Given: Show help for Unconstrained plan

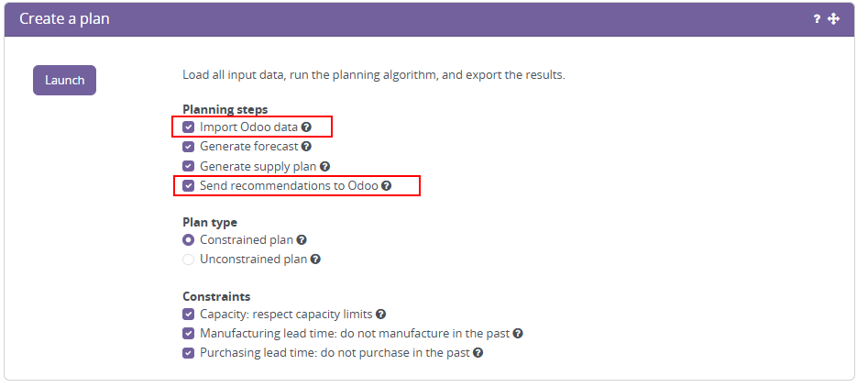Looking at the screenshot, I should (x=315, y=260).
